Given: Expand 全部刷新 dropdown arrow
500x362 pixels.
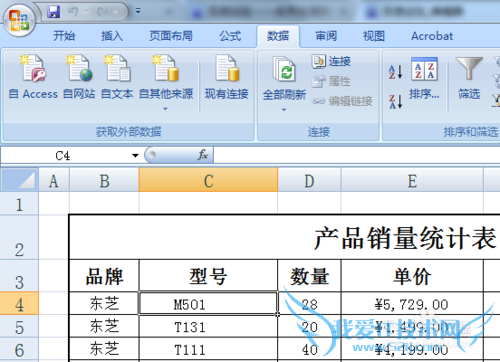Looking at the screenshot, I should click(x=284, y=109).
